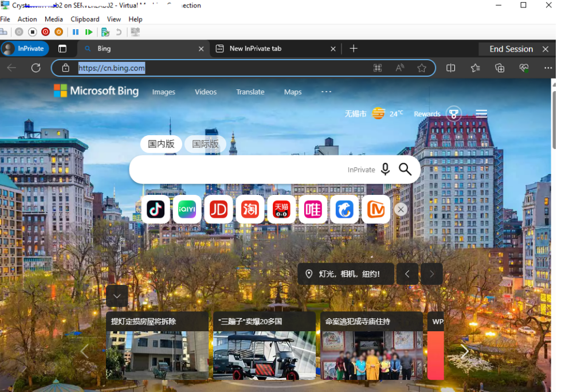Click the Microsoft Bing logo
The width and height of the screenshot is (565, 392).
pyautogui.click(x=96, y=91)
